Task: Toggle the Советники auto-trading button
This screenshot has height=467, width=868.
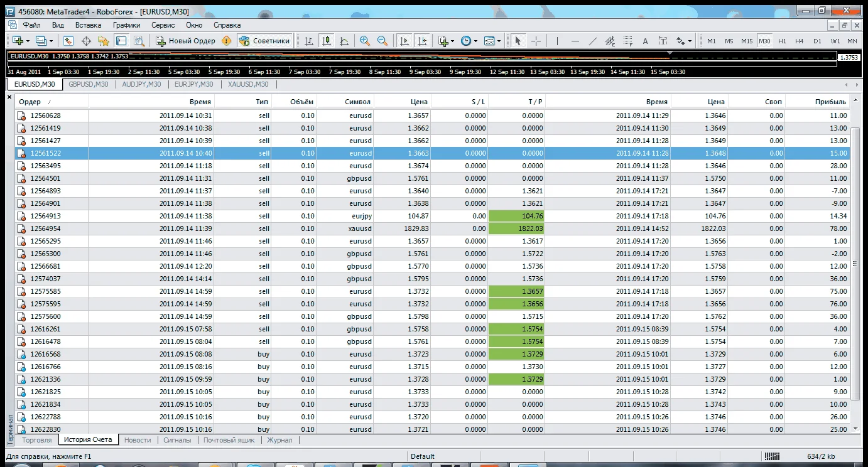Action: coord(265,41)
